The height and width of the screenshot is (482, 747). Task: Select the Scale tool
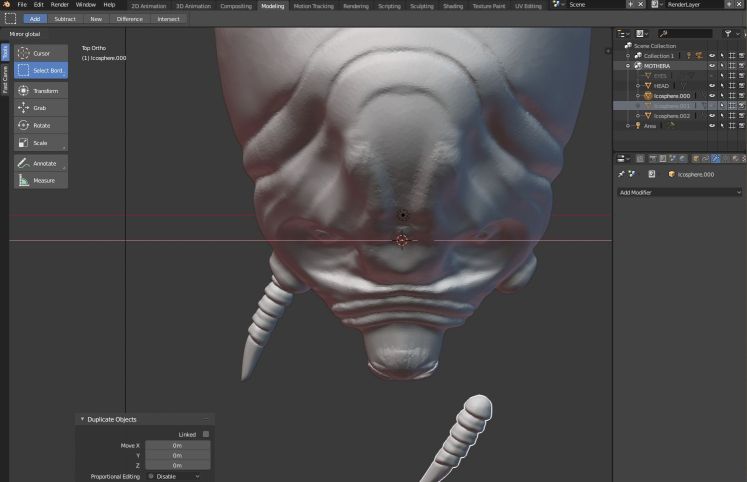click(40, 143)
